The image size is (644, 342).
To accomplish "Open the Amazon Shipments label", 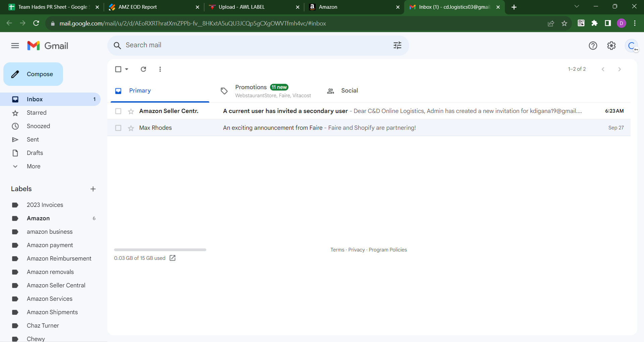I will click(50, 312).
